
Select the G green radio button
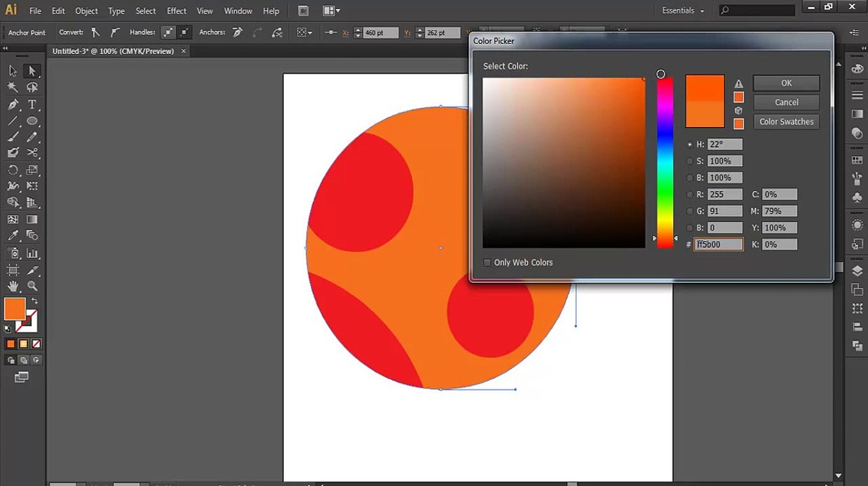[x=689, y=211]
